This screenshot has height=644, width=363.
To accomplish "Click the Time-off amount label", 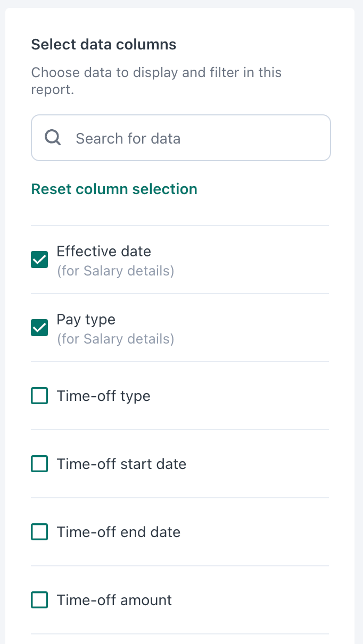I will (114, 600).
